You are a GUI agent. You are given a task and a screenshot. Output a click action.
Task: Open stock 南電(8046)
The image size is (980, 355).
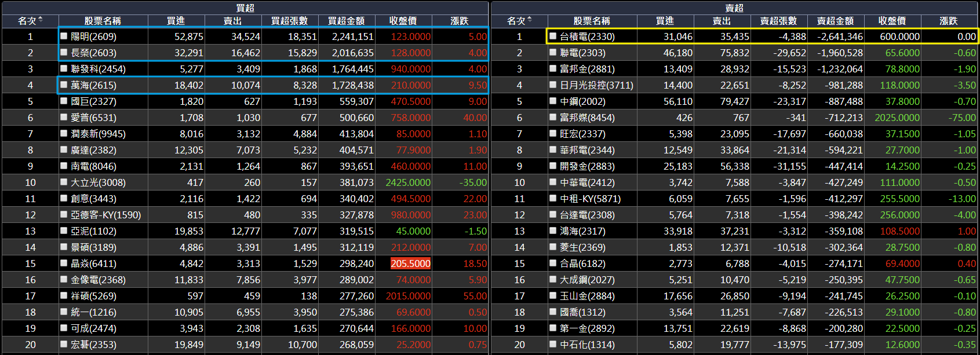[93, 166]
